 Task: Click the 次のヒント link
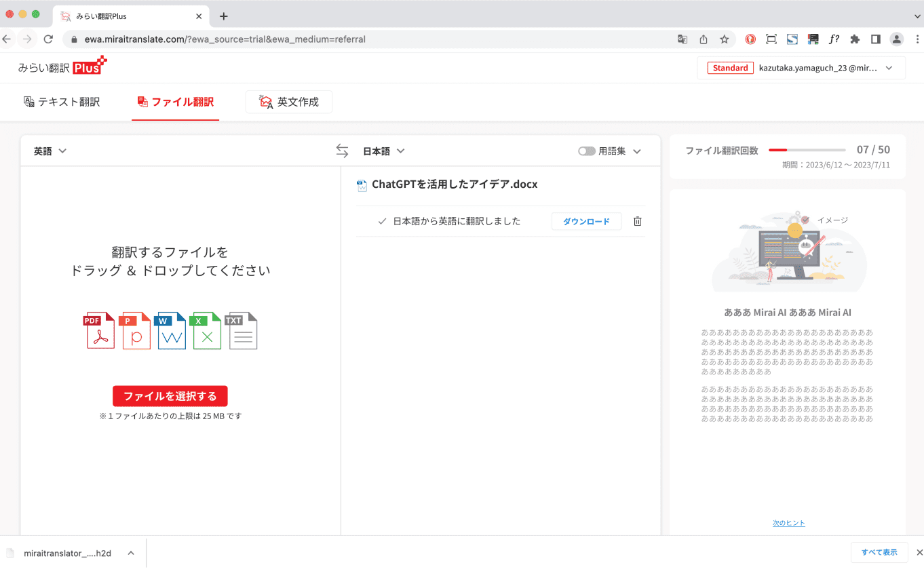(788, 522)
